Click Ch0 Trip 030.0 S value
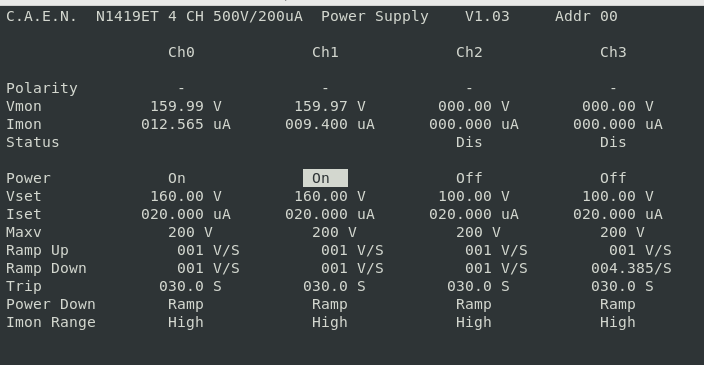Screen dimensions: 704x365 click(x=190, y=286)
